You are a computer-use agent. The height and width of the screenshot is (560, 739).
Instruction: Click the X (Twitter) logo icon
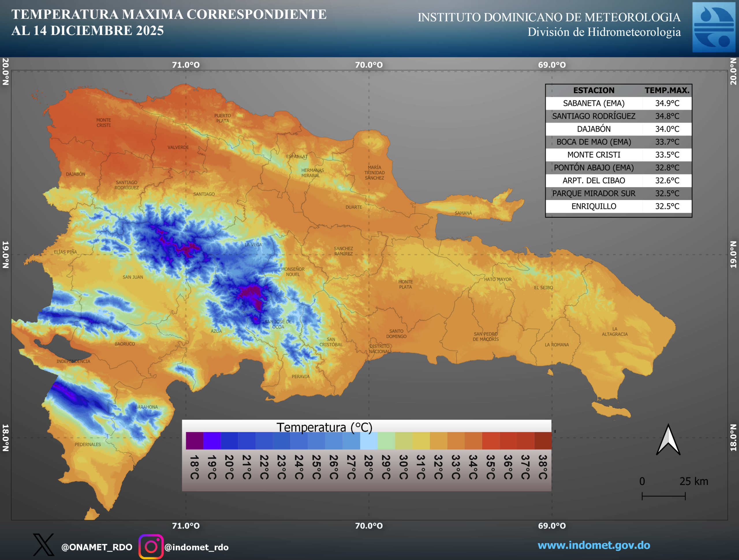click(x=43, y=545)
